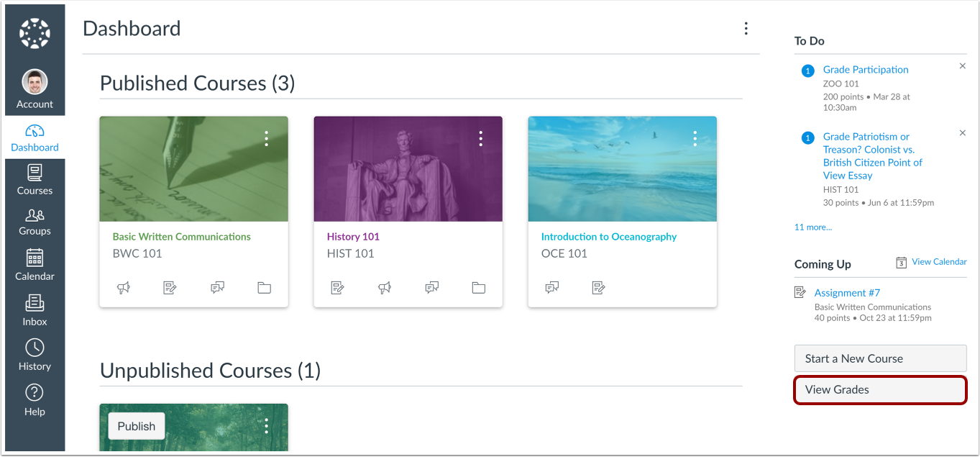The width and height of the screenshot is (980, 457).
Task: Open Assignments icon on the History 101 card
Action: (338, 287)
